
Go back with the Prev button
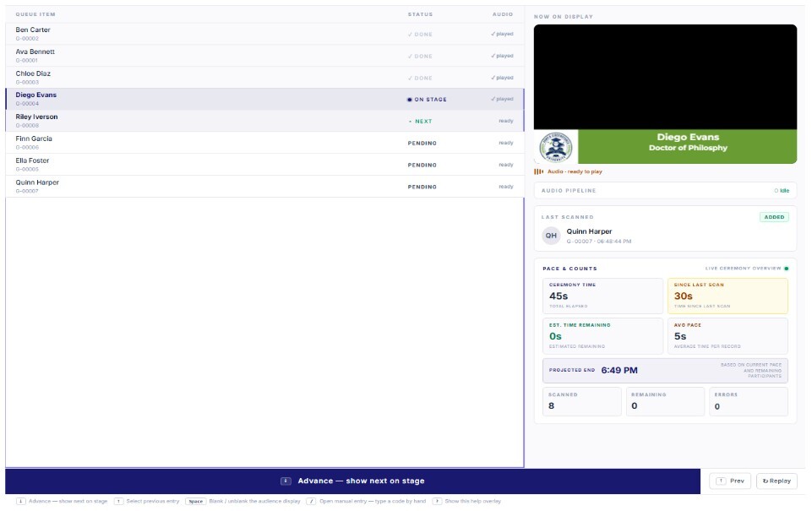tap(730, 481)
